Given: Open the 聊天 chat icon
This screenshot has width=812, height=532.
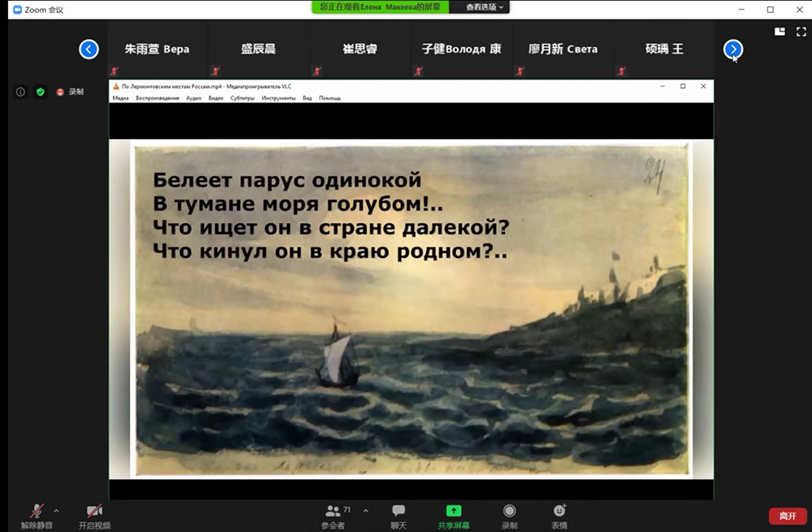Looking at the screenshot, I should coord(399,511).
